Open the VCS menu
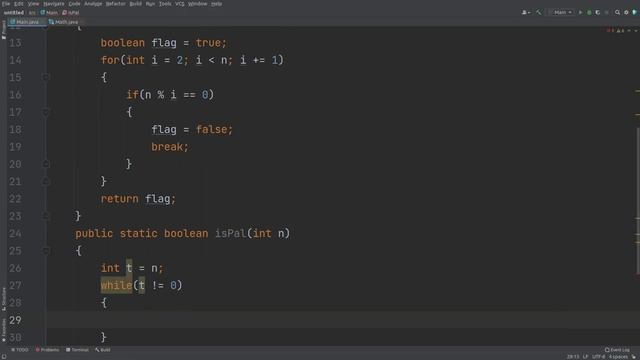This screenshot has height=360, width=640. pyautogui.click(x=180, y=4)
